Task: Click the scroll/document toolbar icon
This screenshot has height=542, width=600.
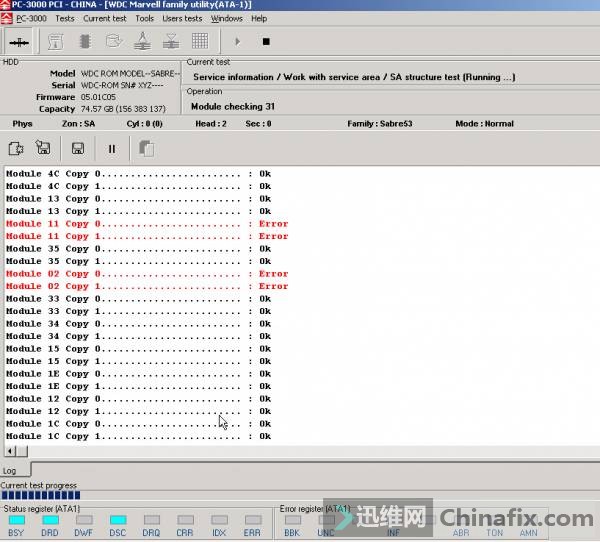Action: tap(55, 41)
